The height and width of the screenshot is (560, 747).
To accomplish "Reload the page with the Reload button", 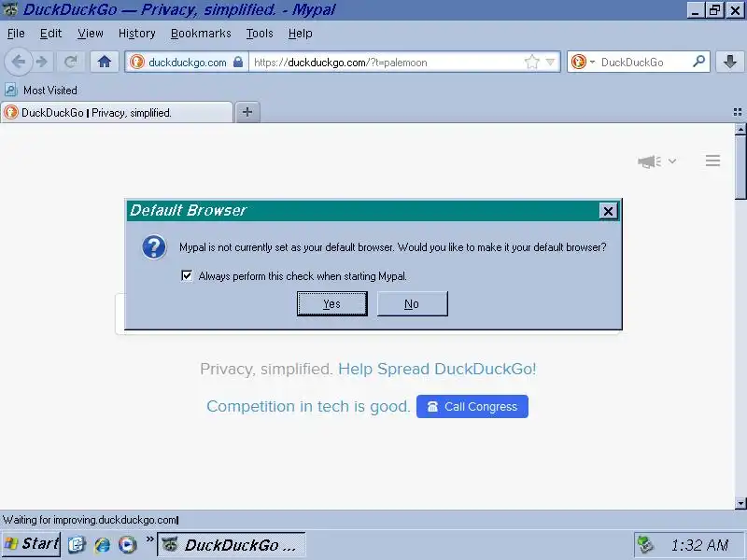I will click(x=71, y=62).
